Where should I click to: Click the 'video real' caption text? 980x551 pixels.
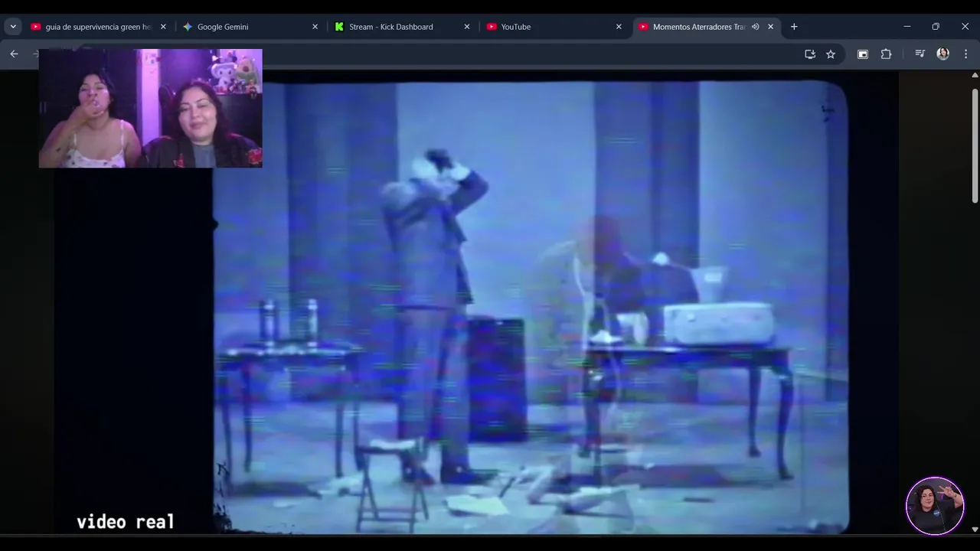(x=126, y=522)
